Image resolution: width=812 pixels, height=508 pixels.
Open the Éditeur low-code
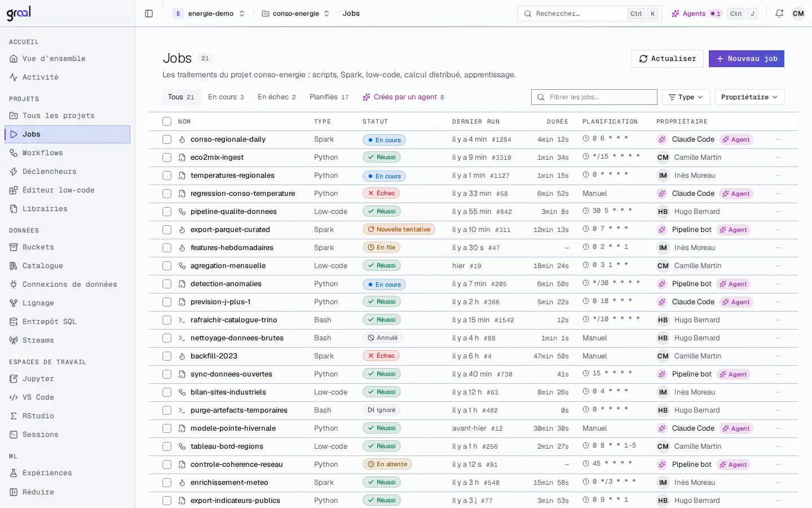tap(68, 190)
